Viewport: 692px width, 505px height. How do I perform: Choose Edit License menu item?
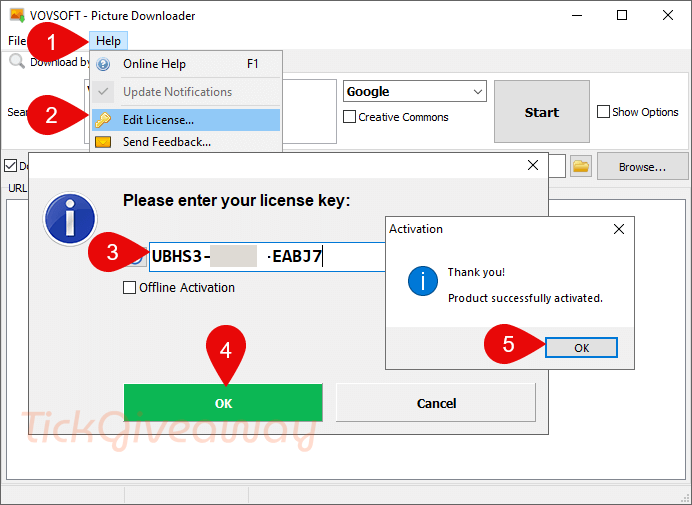[x=186, y=120]
